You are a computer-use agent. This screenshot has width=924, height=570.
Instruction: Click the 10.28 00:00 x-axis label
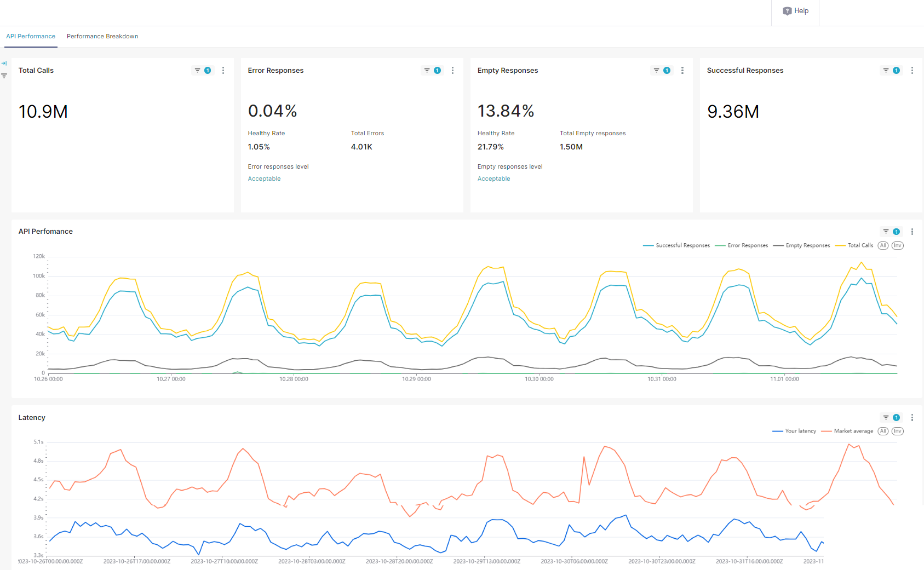[294, 379]
